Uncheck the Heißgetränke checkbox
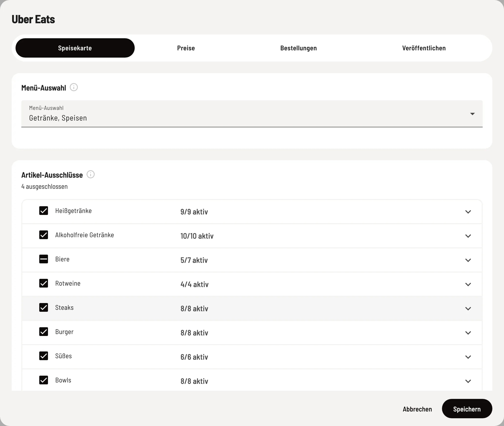Screen dimensions: 504x426 pyautogui.click(x=44, y=211)
